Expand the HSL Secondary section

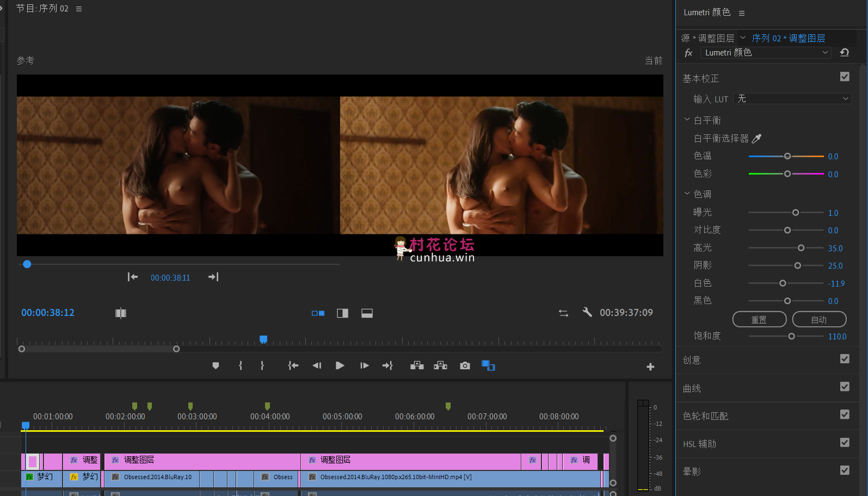tap(699, 444)
